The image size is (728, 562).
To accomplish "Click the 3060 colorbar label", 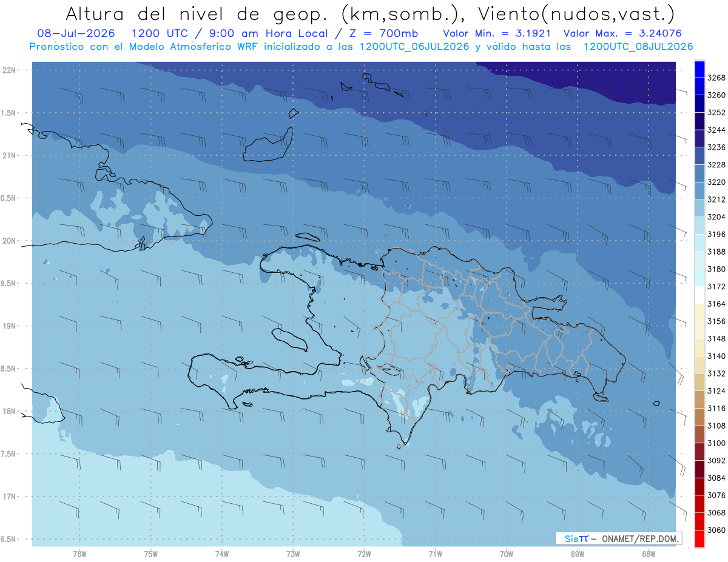I will [716, 530].
